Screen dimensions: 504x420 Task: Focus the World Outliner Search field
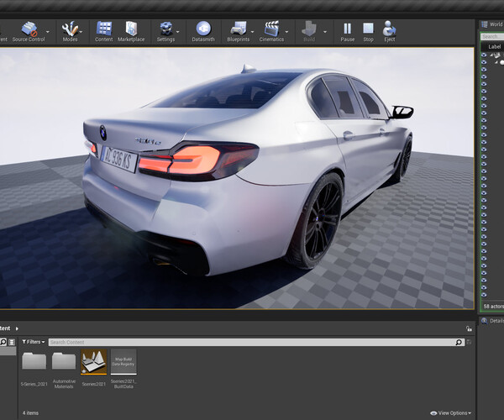(492, 37)
